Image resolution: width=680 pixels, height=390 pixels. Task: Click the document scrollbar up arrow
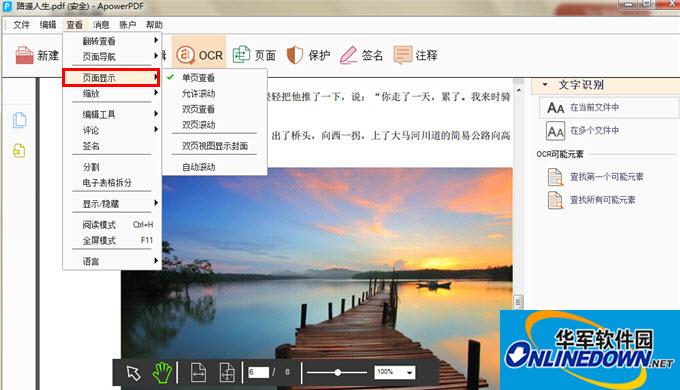(x=519, y=90)
